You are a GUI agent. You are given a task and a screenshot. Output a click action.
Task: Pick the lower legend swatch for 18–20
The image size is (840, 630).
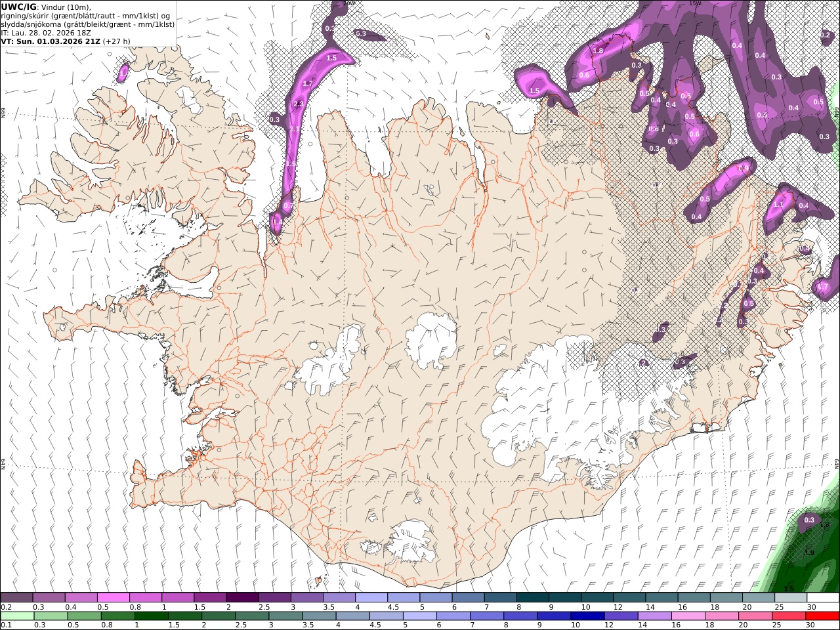pyautogui.click(x=721, y=616)
